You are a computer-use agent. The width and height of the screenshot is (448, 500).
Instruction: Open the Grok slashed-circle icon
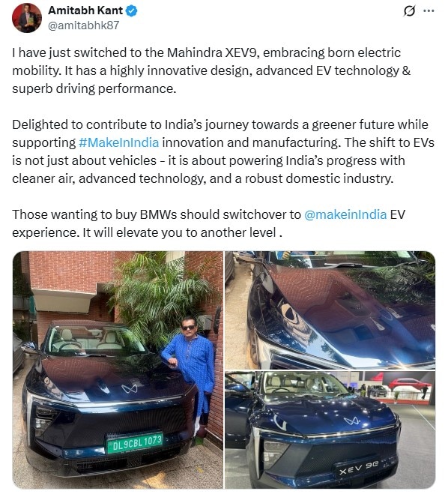click(x=409, y=11)
